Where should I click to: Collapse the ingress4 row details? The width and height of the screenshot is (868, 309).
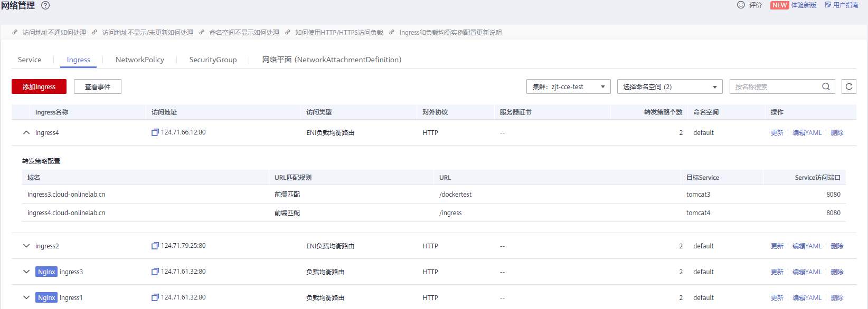pyautogui.click(x=26, y=133)
